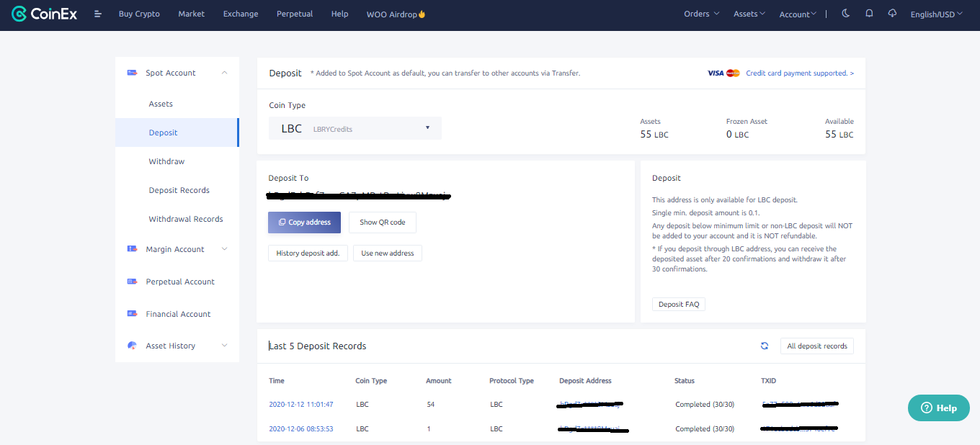
Task: Click the Margin Account icon
Action: (132, 249)
